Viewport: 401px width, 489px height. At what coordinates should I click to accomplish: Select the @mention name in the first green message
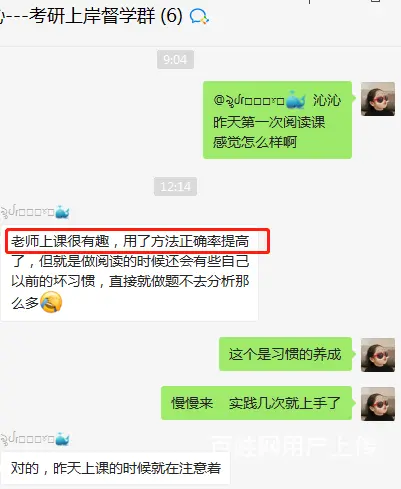click(259, 100)
